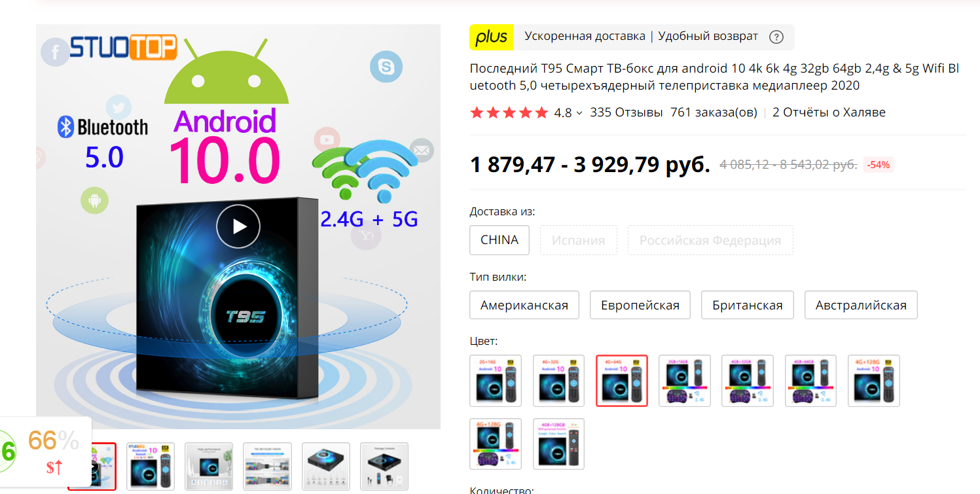The image size is (980, 494).
Task: Open 2 Отчёты о Халяве link
Action: coord(829,112)
